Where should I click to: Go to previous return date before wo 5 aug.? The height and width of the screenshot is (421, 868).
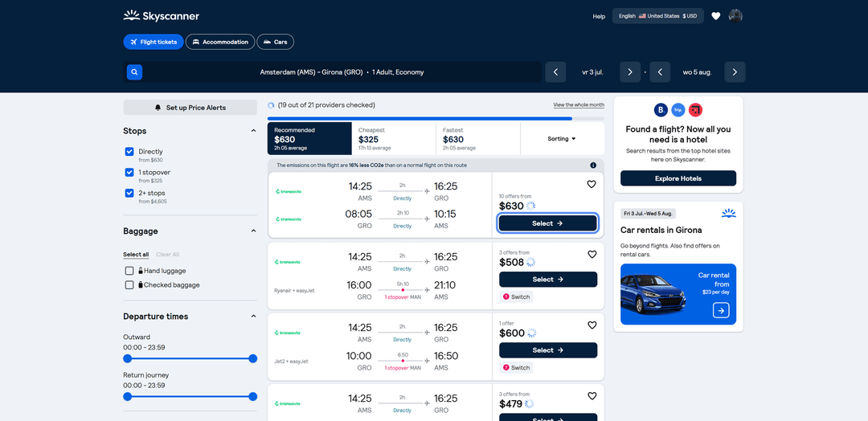660,72
